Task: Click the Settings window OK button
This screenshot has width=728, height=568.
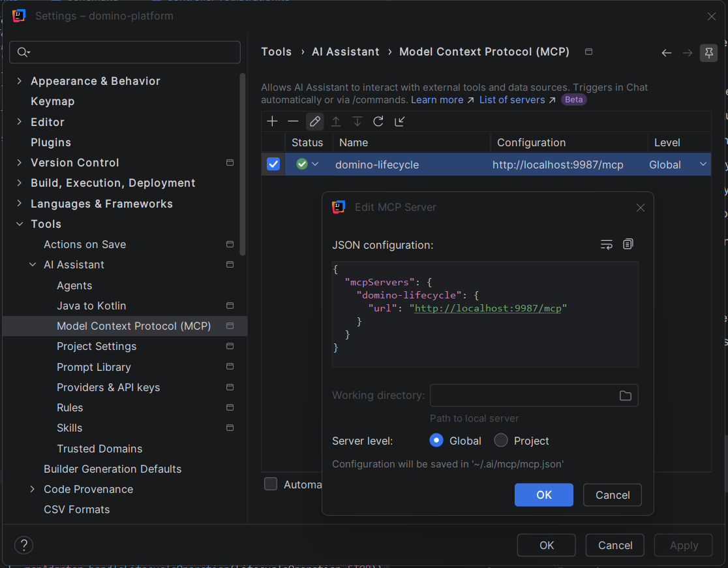Action: pos(547,544)
